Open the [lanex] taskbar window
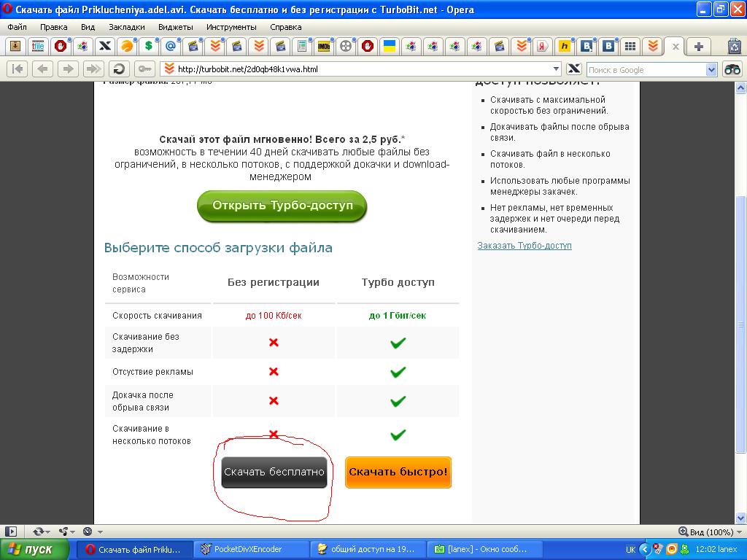This screenshot has width=747, height=560. pos(484,550)
